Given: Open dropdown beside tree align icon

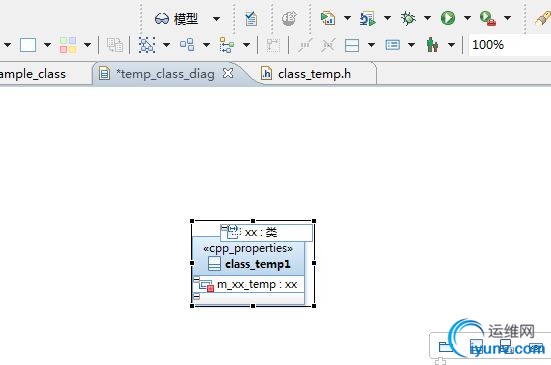Looking at the screenshot, I should coord(247,45).
